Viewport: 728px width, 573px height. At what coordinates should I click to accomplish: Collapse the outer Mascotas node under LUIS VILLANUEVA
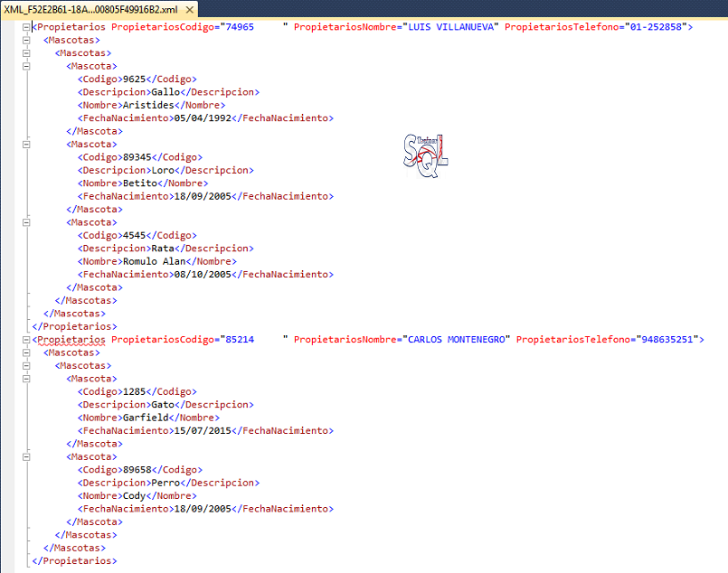click(26, 41)
